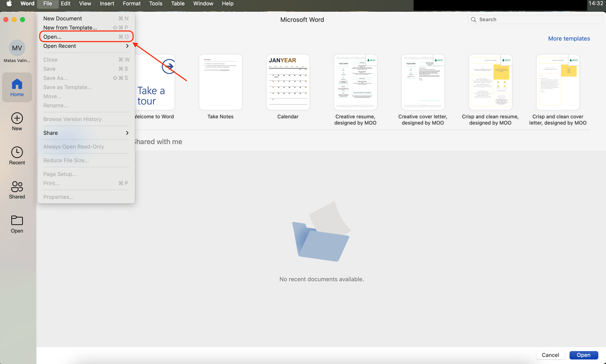Image resolution: width=606 pixels, height=364 pixels.
Task: Click the Cancel button
Action: [x=550, y=355]
